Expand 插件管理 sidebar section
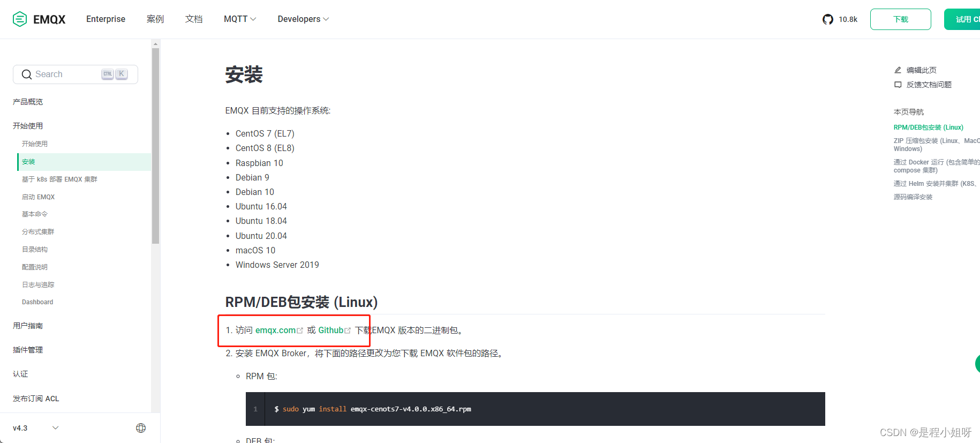This screenshot has width=980, height=443. point(28,350)
